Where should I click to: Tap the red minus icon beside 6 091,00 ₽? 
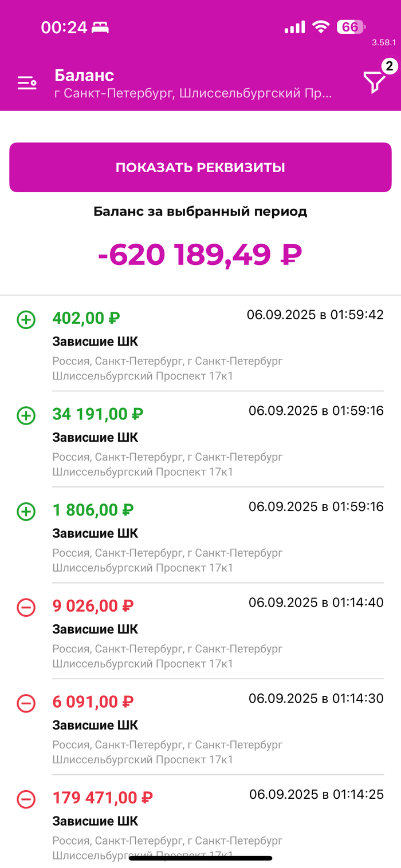coord(26,703)
